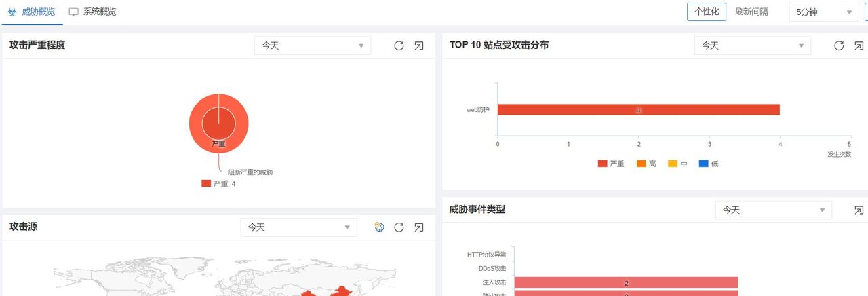Click the 严重 donut chart

coord(218,124)
